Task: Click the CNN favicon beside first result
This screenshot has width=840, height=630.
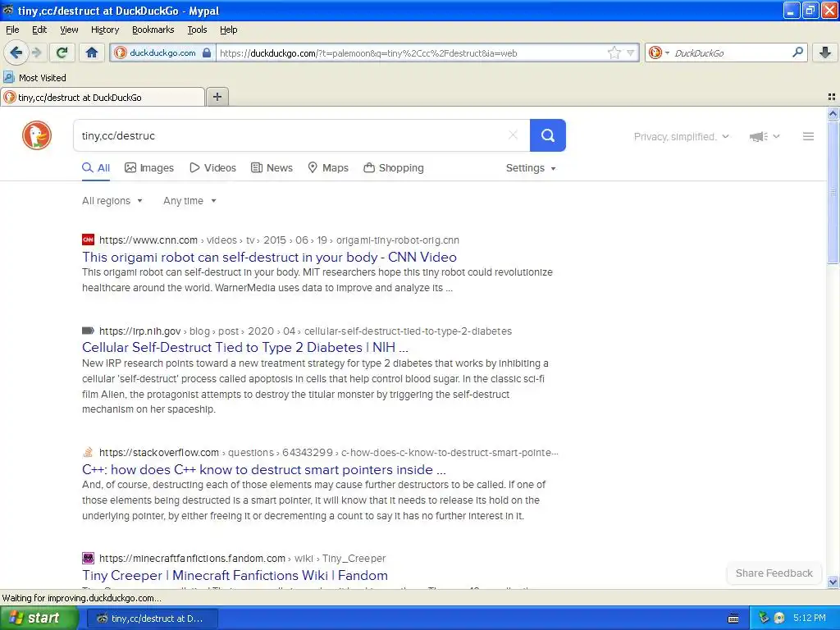Action: (x=88, y=240)
